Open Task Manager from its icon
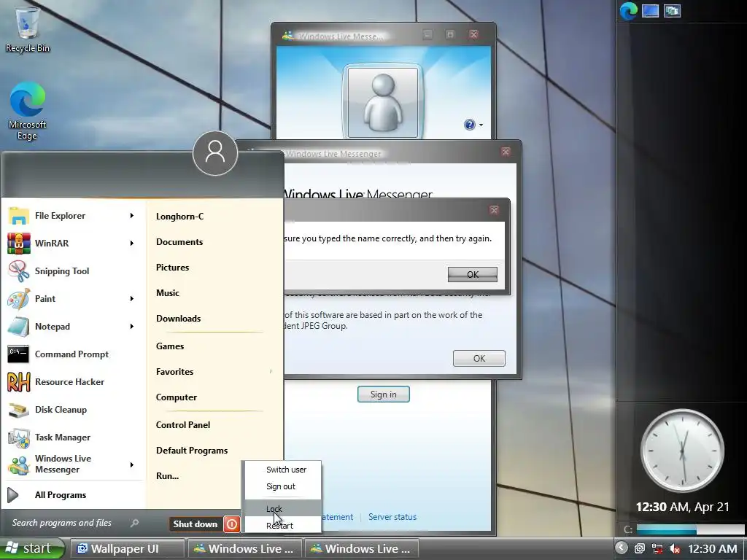This screenshot has width=747, height=560. point(18,437)
